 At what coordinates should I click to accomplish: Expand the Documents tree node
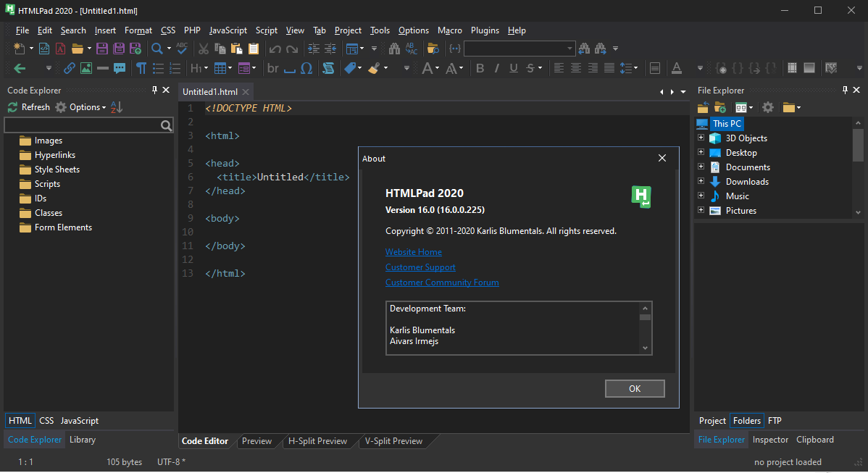point(701,167)
